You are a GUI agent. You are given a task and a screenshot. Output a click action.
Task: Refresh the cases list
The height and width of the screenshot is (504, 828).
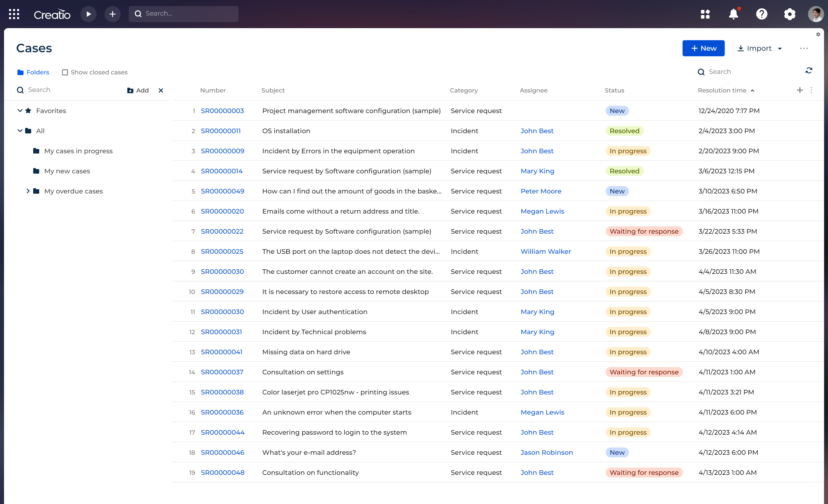tap(809, 71)
